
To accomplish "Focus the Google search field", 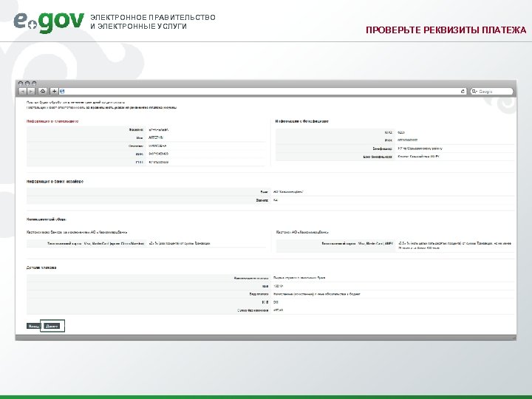I will coord(491,92).
